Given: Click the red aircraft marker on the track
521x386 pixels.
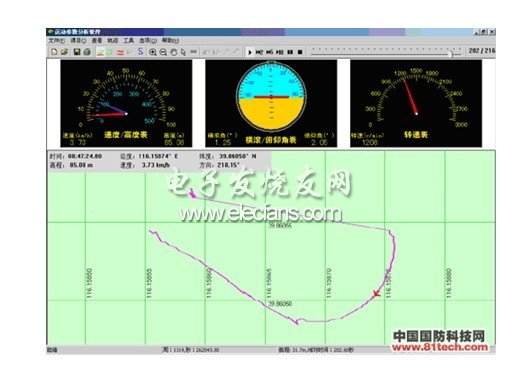Looking at the screenshot, I should tap(376, 294).
